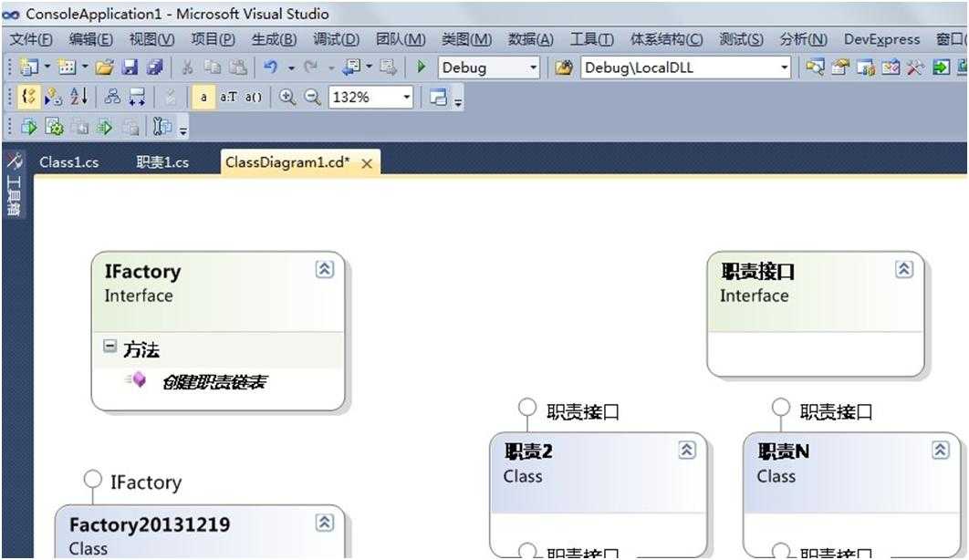Toggle Display Full Signature mode
969x560 pixels.
tap(253, 97)
